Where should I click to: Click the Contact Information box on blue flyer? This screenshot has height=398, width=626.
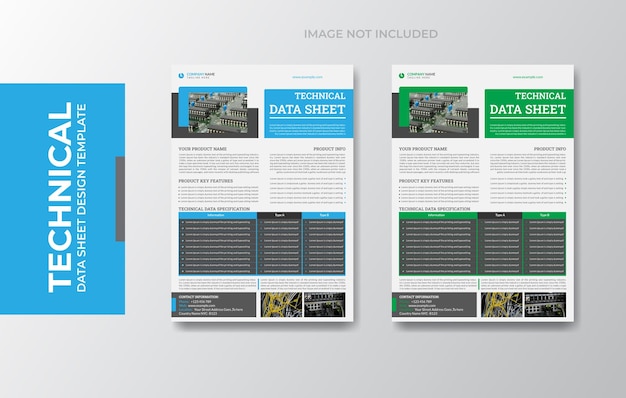point(214,305)
